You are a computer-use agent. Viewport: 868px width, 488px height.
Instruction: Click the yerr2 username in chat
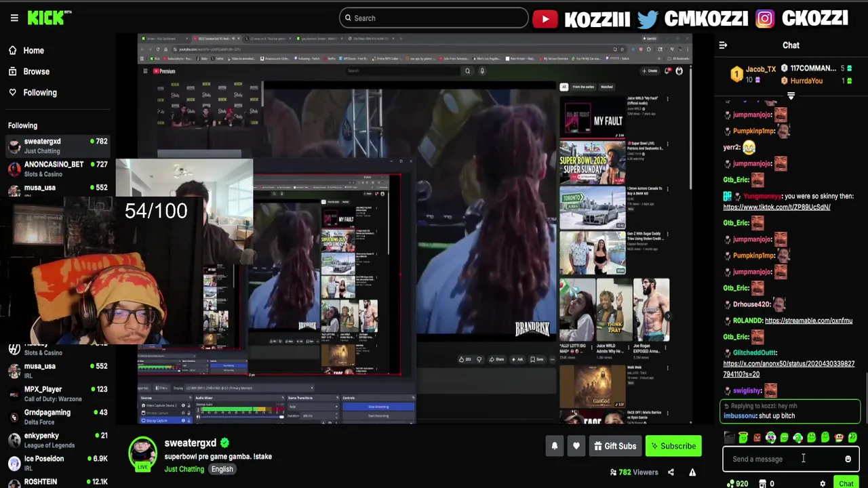[x=731, y=147]
